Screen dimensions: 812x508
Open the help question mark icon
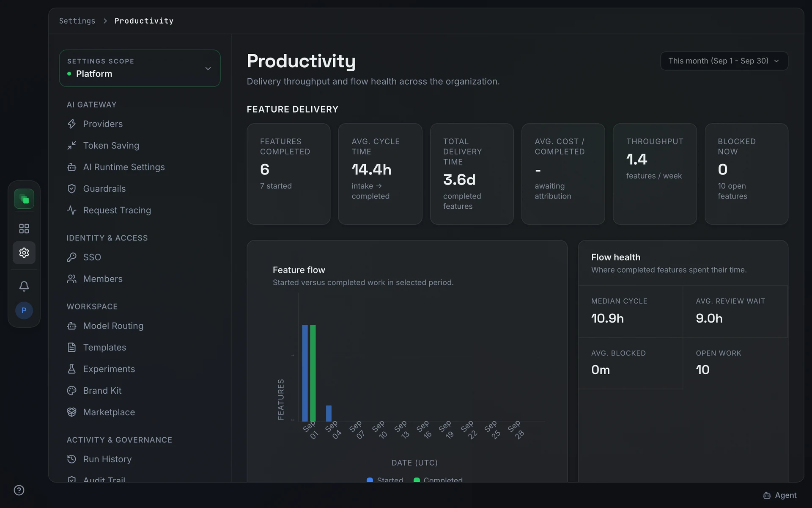pyautogui.click(x=19, y=490)
